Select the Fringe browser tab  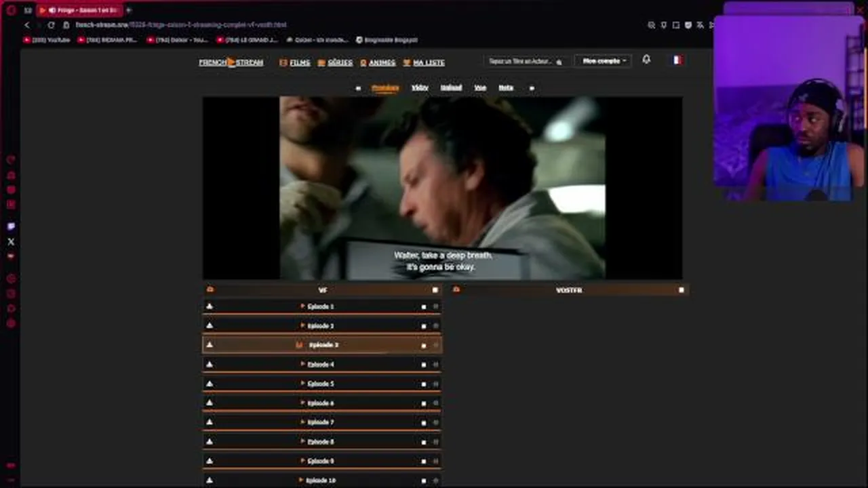pyautogui.click(x=79, y=10)
